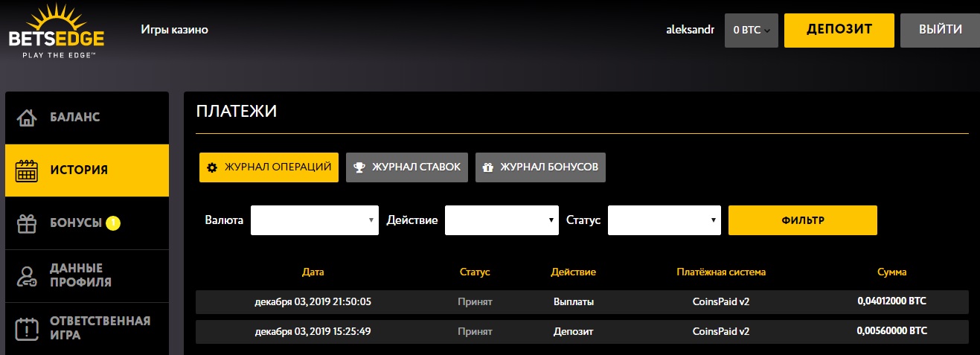Open the Статус status dropdown
Screen dimensions: 980x355
pyautogui.click(x=664, y=220)
